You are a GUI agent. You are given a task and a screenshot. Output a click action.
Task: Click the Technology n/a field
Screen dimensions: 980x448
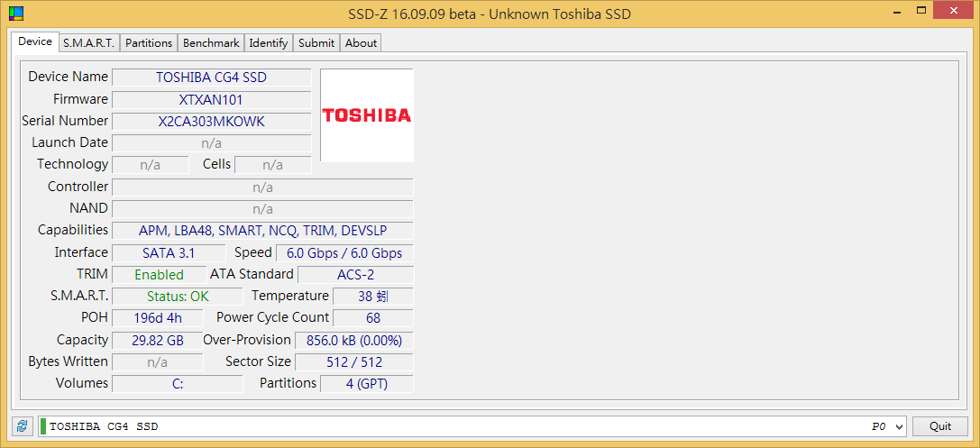coord(150,165)
